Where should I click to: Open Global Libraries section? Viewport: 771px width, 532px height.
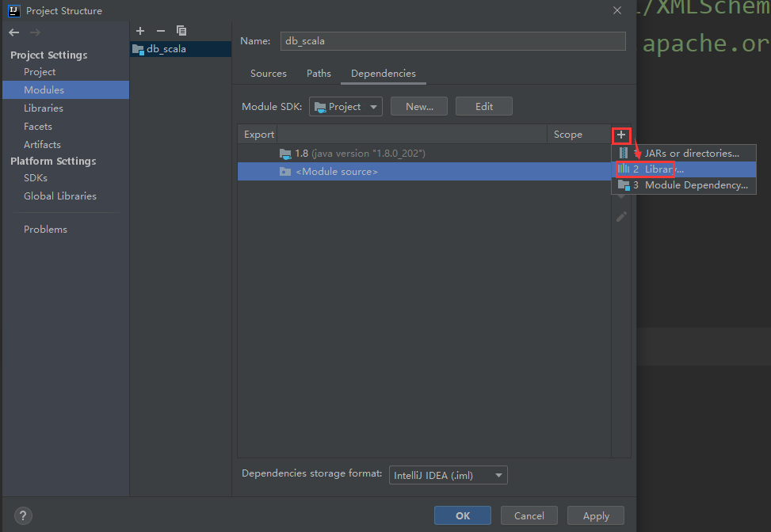pos(60,196)
